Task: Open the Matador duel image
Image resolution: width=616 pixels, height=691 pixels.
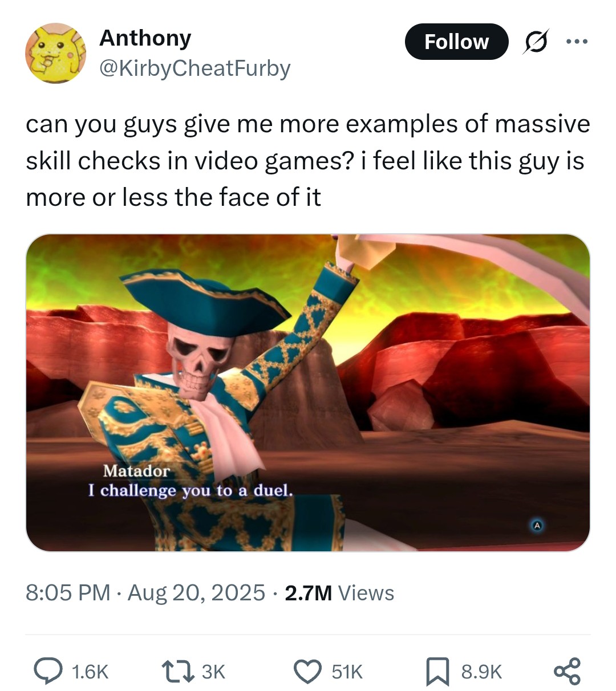Action: [308, 393]
